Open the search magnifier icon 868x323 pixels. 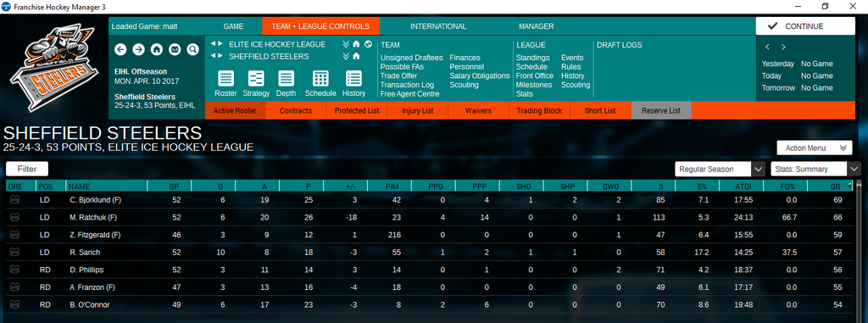click(192, 50)
